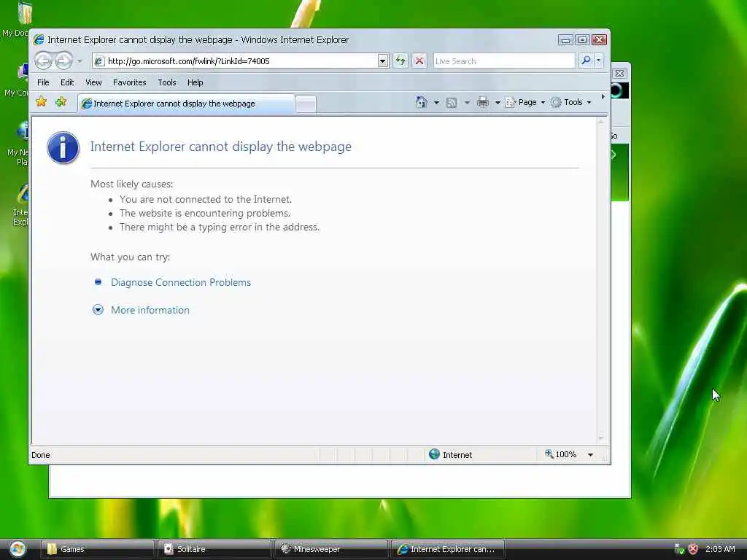Expand the Home button dropdown arrow
747x560 pixels.
(436, 102)
